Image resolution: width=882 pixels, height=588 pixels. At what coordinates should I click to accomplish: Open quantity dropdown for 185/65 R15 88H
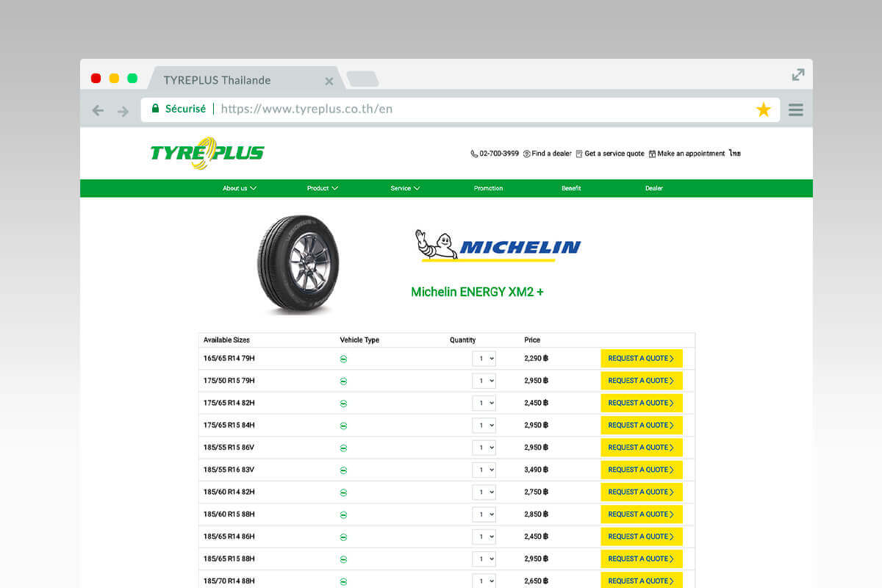tap(484, 559)
